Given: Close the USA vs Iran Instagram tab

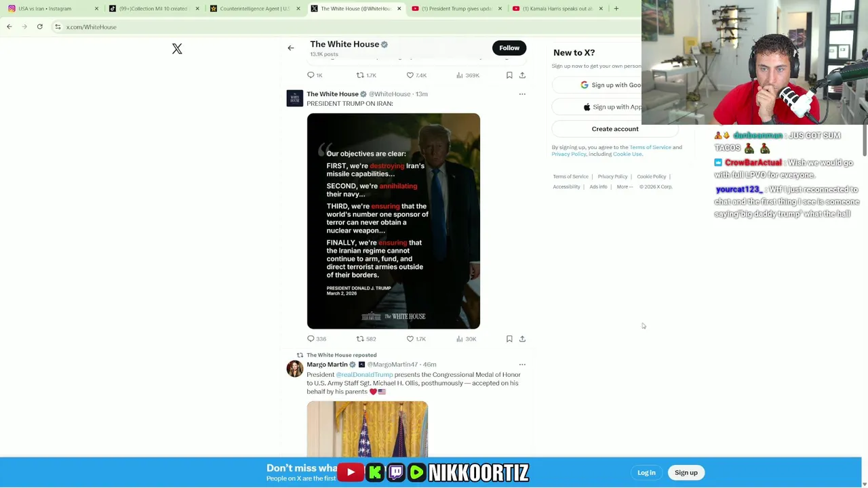Looking at the screenshot, I should (x=96, y=9).
